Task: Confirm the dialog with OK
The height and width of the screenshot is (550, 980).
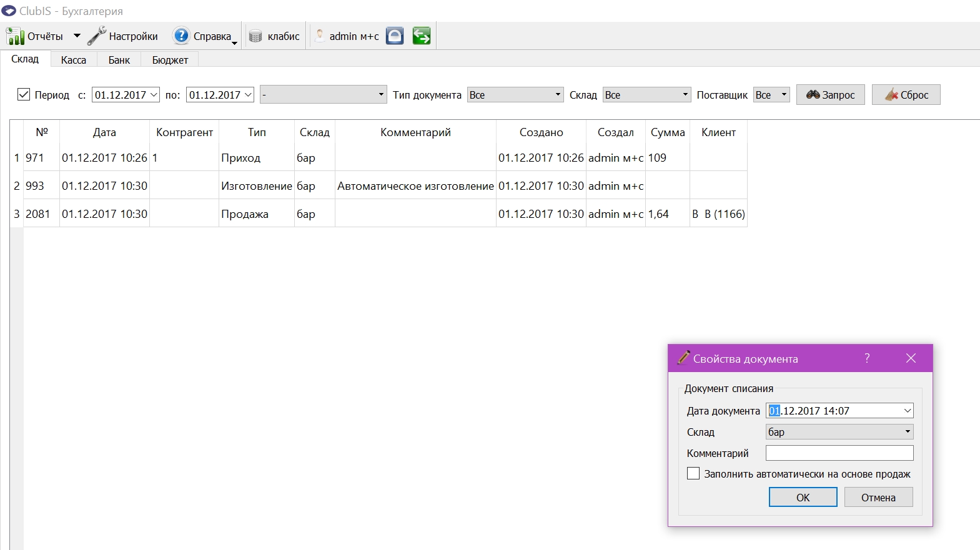Action: [803, 498]
